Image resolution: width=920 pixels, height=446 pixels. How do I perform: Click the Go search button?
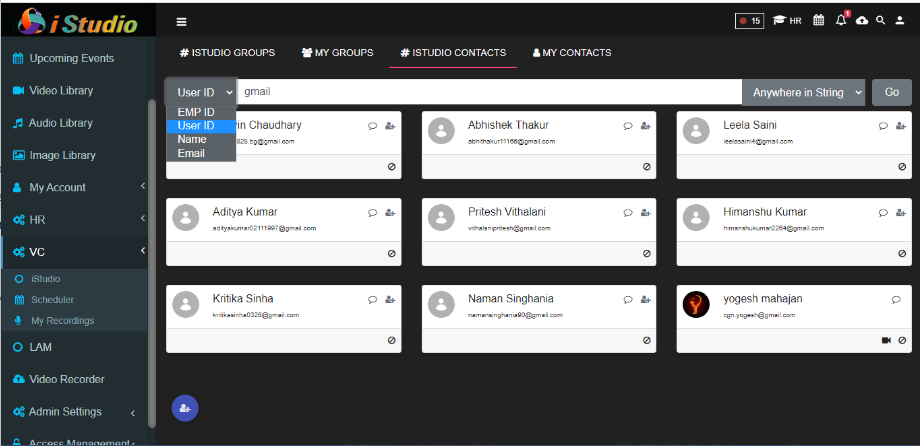(x=892, y=92)
